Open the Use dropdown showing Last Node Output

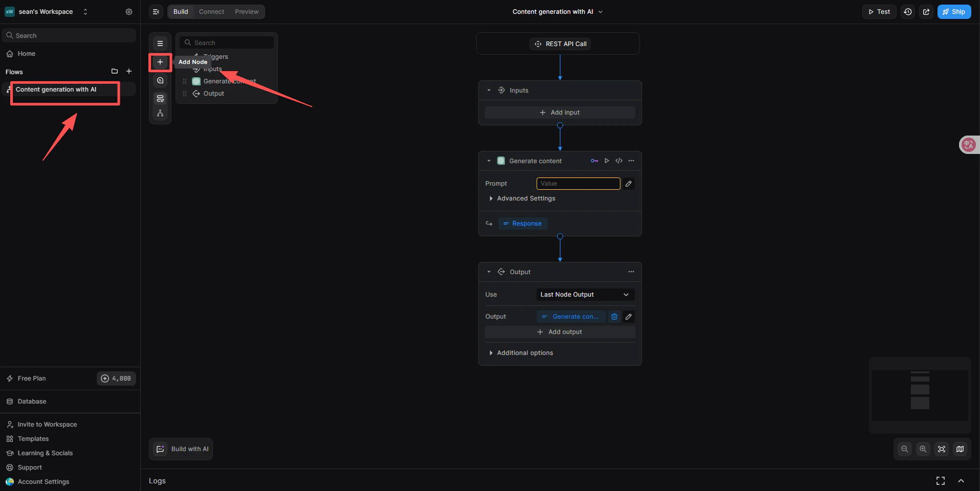point(584,295)
